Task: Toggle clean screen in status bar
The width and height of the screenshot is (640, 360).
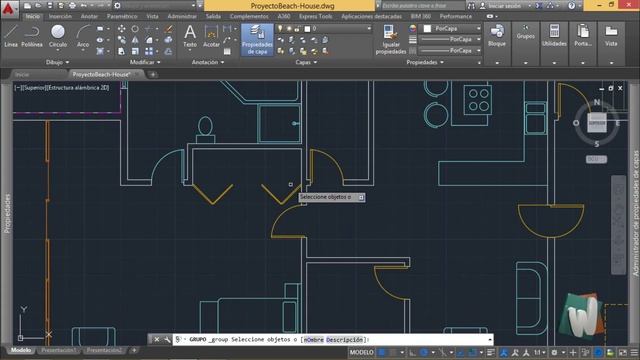Action: tap(623, 352)
